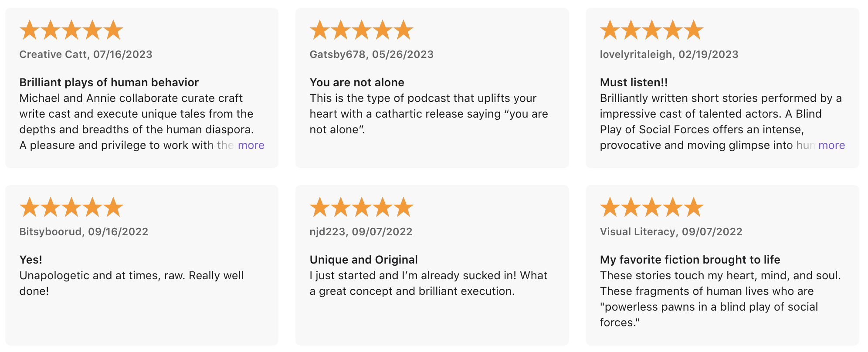Click star rating on Visual Literacy review
The width and height of the screenshot is (868, 352).
tap(652, 207)
